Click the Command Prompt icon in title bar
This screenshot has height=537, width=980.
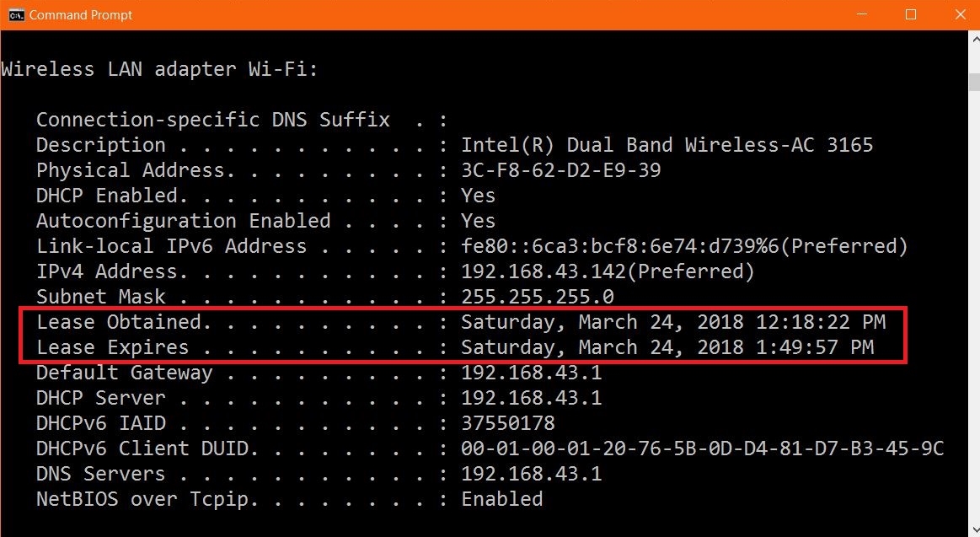coord(16,14)
